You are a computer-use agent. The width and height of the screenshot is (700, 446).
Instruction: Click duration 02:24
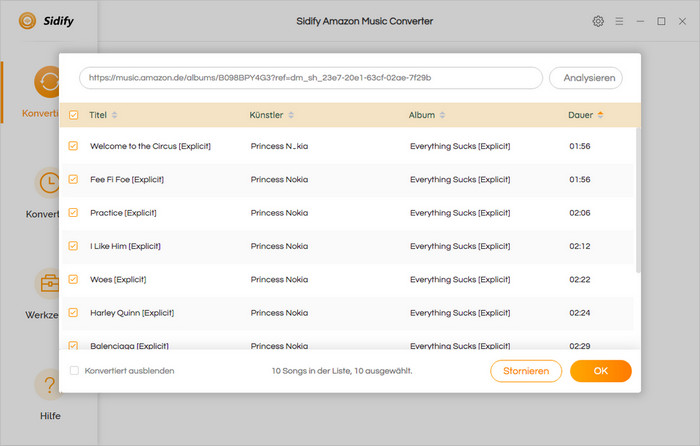[x=579, y=313]
